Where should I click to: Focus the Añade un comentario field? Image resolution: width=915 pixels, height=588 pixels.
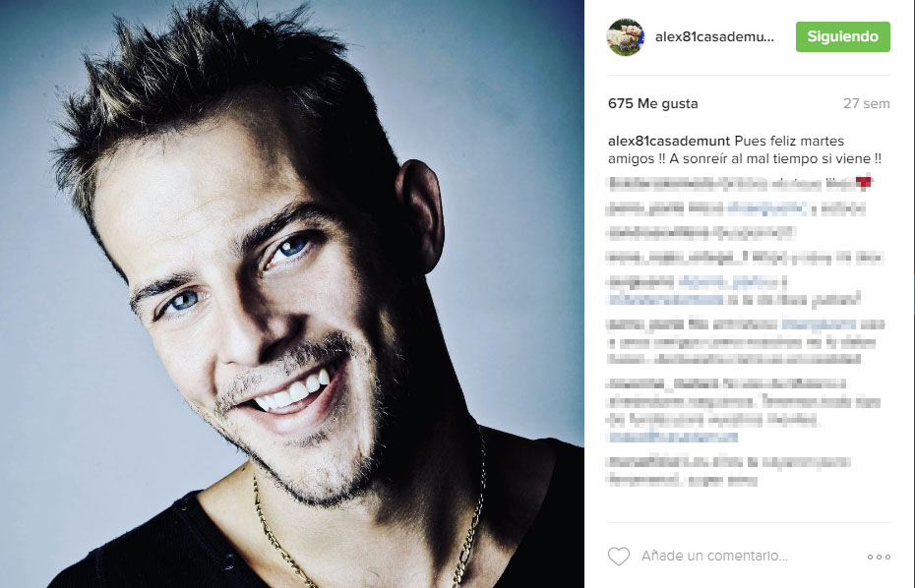pos(714,556)
